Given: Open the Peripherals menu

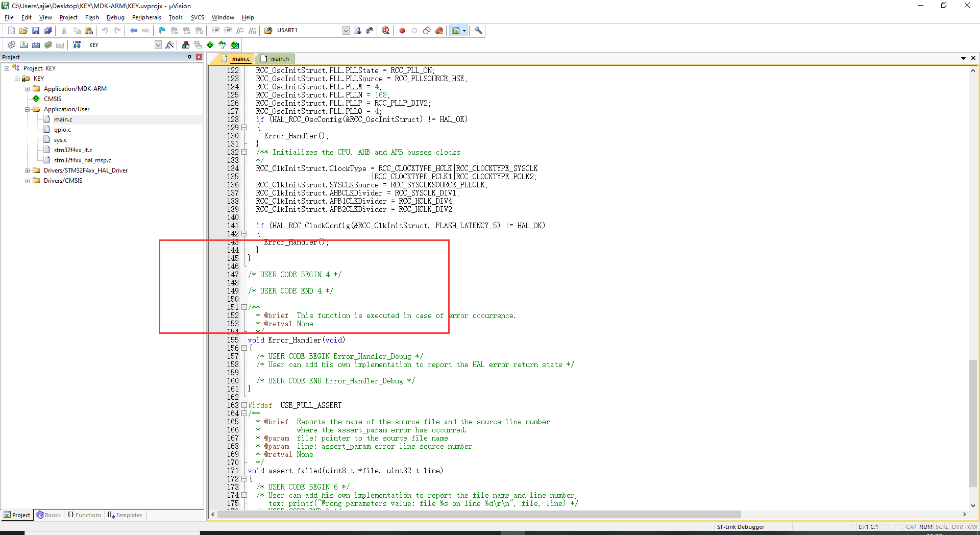Looking at the screenshot, I should click(x=146, y=17).
